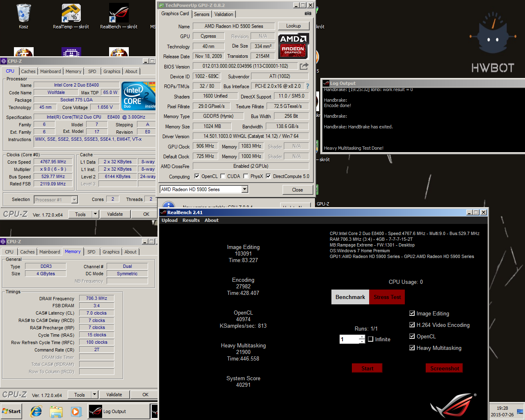Click the GPU-Z title bar icon
The width and height of the screenshot is (525, 420).
(x=161, y=5)
